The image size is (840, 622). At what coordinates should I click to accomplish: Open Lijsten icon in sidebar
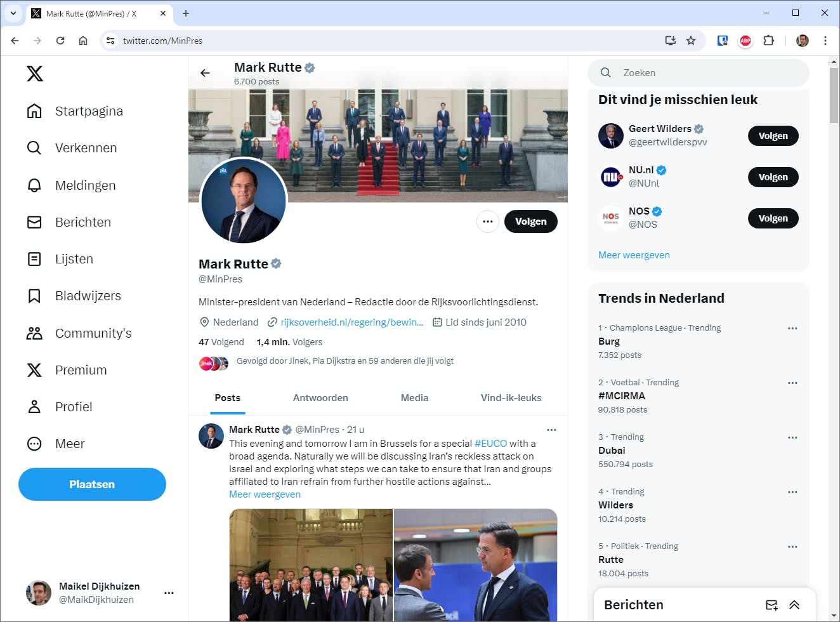click(x=34, y=259)
